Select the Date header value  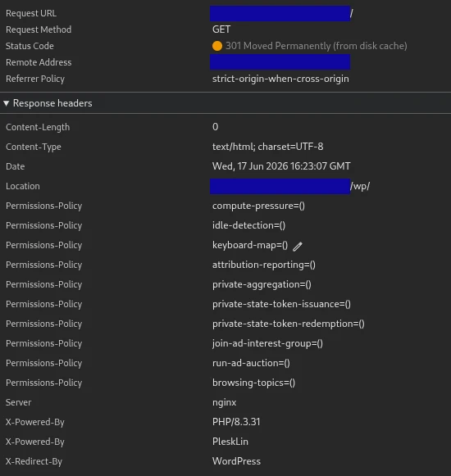281,166
